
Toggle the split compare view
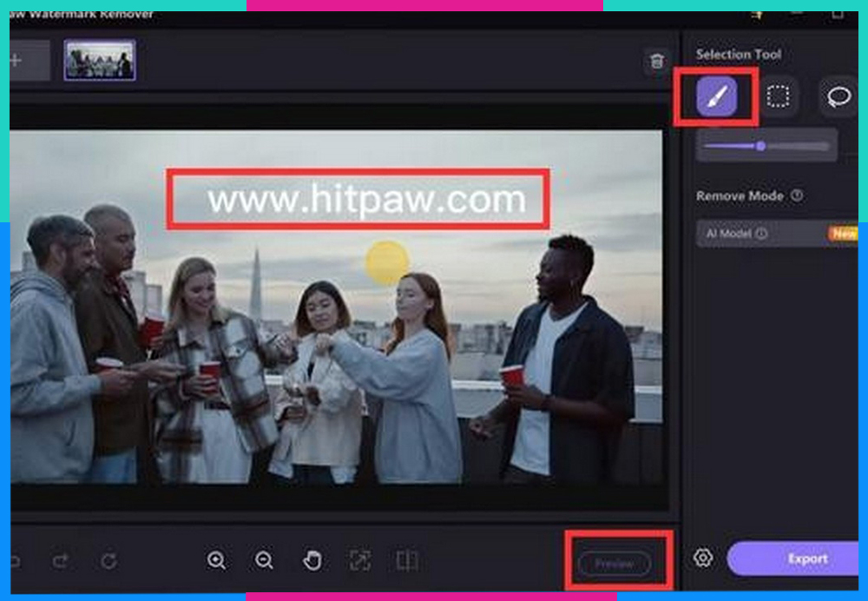point(407,560)
